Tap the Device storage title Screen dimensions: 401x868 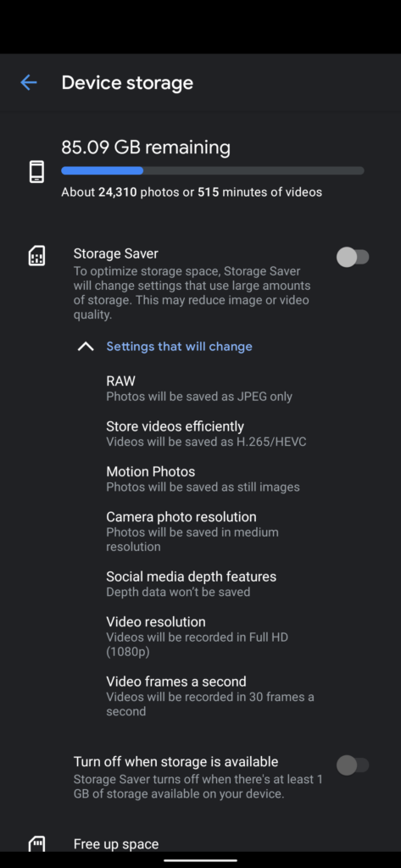[x=127, y=83]
